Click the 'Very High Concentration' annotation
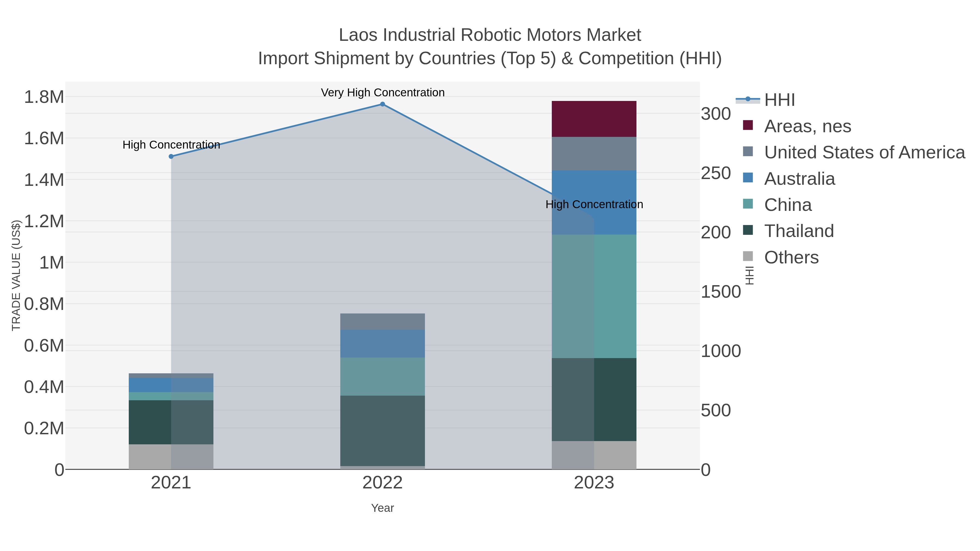The image size is (980, 551). pyautogui.click(x=383, y=93)
